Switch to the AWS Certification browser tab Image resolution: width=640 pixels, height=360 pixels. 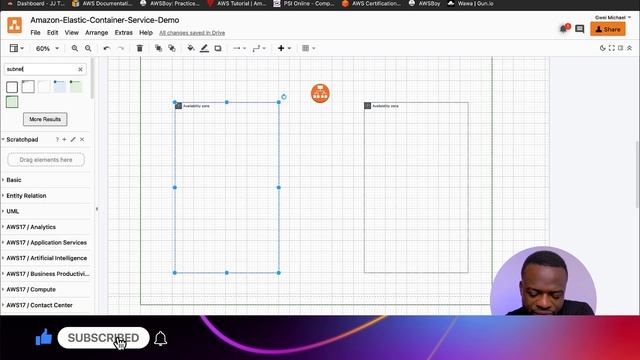pyautogui.click(x=371, y=4)
